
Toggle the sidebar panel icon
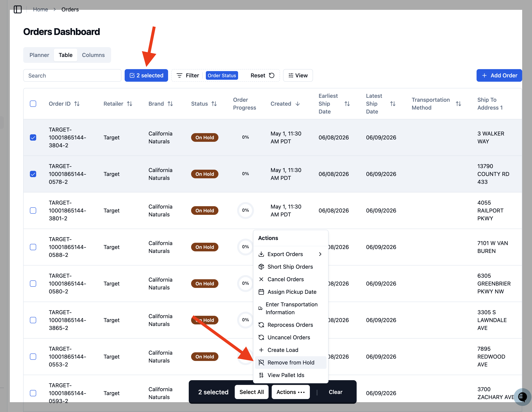(17, 9)
